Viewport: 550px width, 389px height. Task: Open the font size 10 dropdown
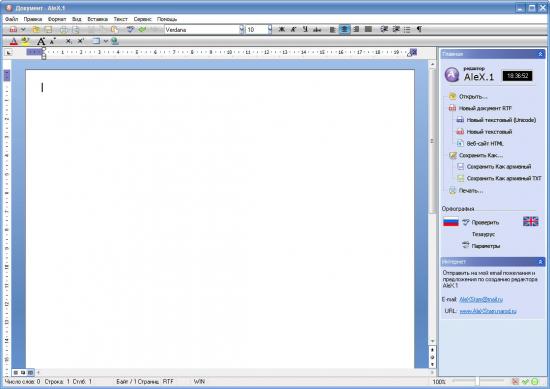(270, 30)
